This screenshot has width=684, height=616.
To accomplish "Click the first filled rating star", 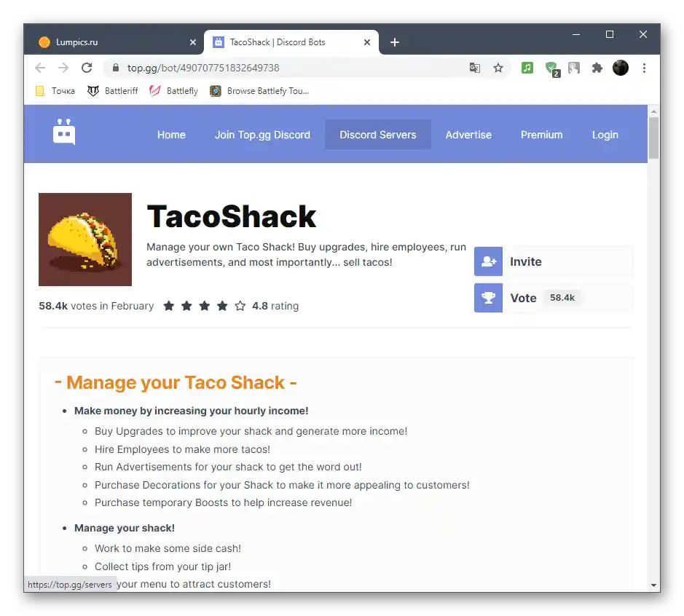I will (169, 306).
